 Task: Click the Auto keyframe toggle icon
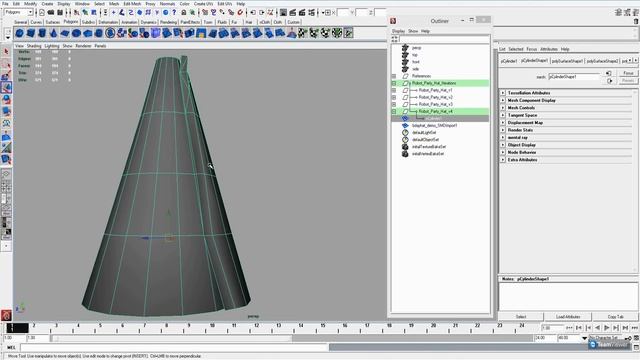[628, 338]
